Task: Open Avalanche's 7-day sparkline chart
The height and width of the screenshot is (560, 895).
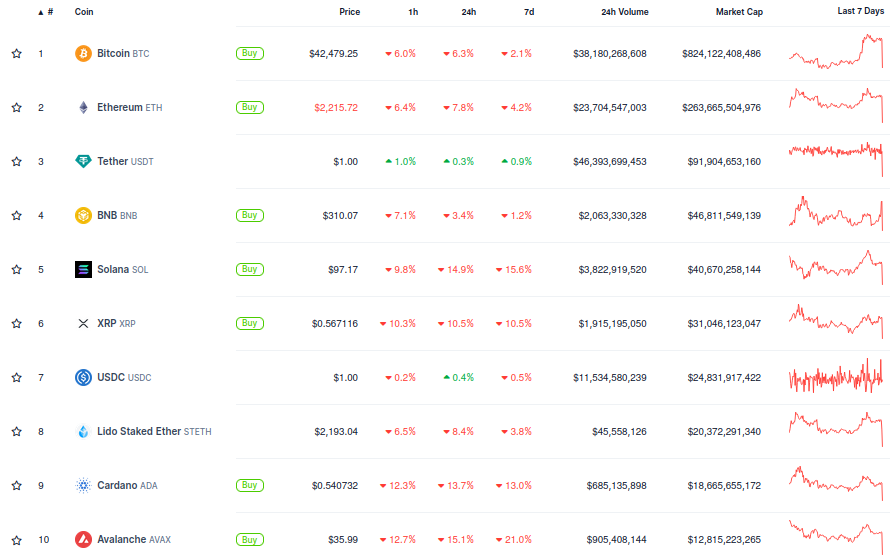Action: click(x=836, y=537)
